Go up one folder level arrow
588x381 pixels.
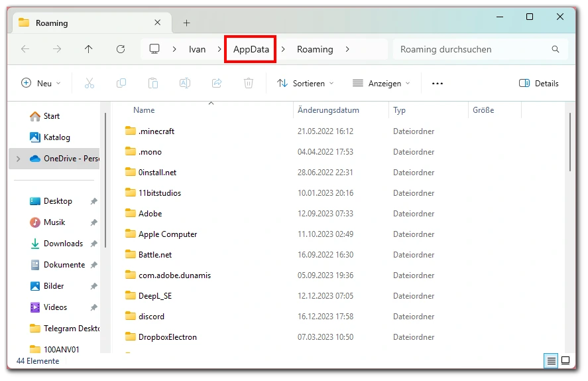(89, 49)
